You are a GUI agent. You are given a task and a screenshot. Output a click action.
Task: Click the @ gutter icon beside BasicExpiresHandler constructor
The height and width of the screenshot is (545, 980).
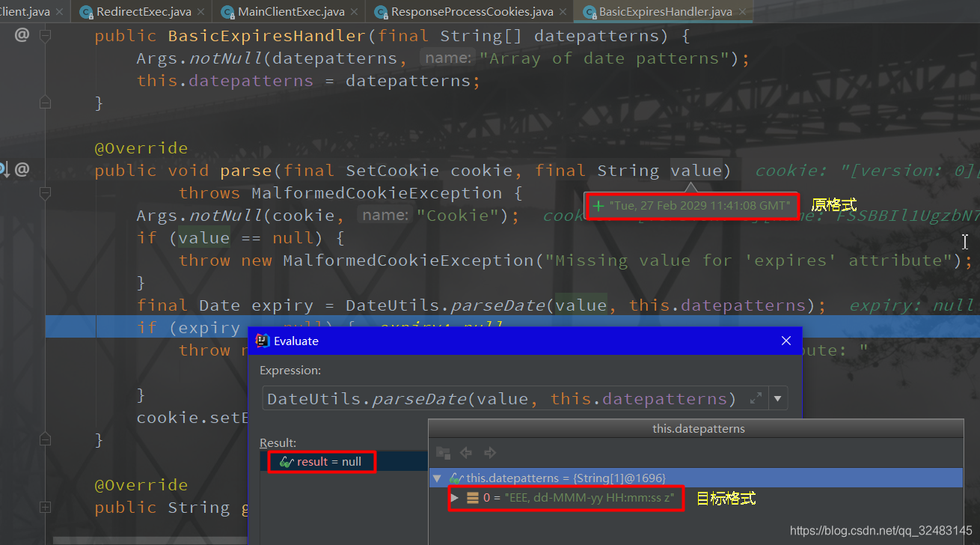[x=22, y=35]
